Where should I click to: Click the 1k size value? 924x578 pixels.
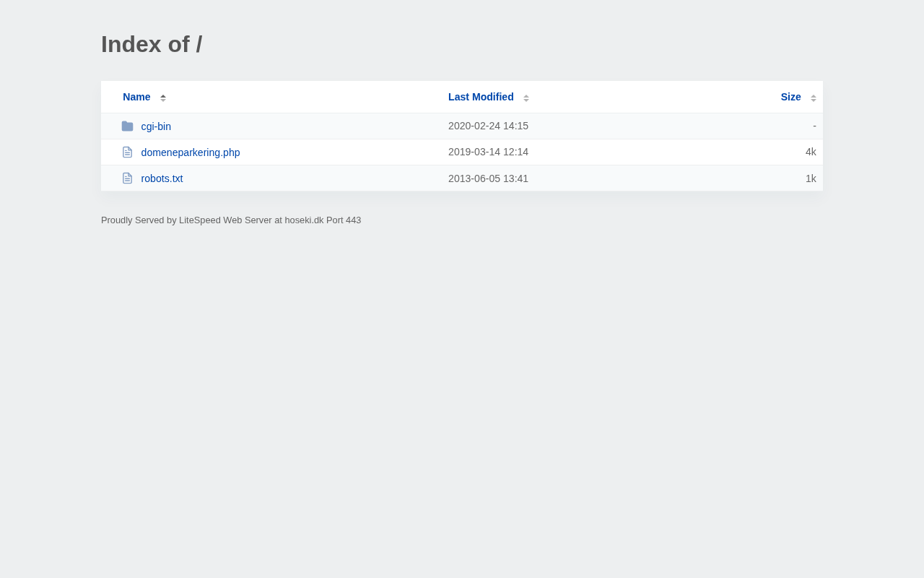point(811,178)
